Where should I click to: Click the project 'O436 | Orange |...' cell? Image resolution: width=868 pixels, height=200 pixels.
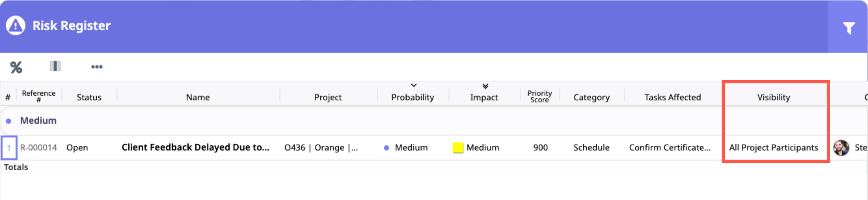point(321,148)
